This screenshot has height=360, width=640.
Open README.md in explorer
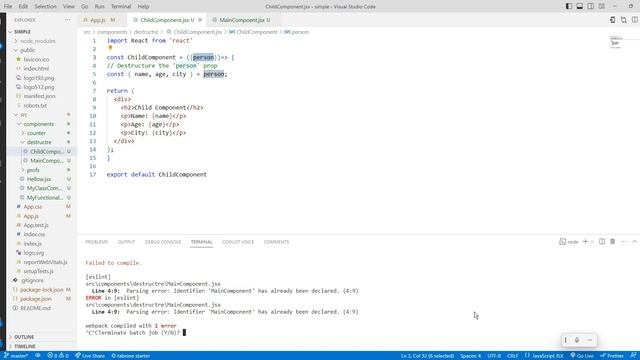[x=35, y=308]
